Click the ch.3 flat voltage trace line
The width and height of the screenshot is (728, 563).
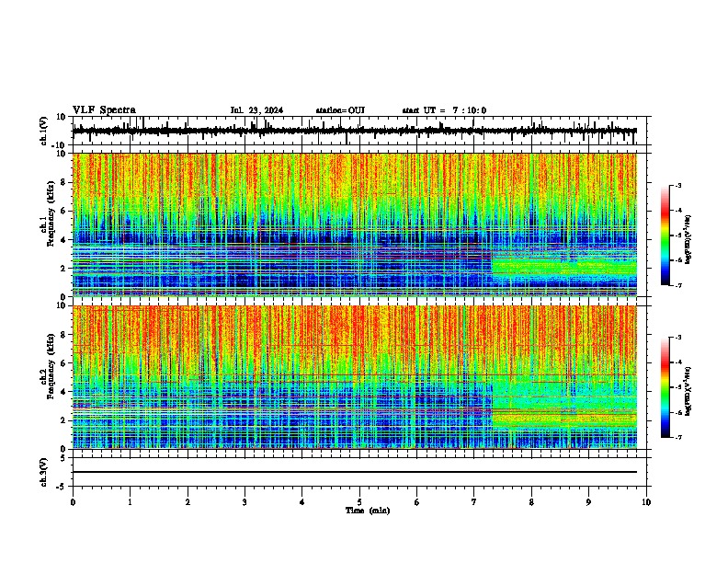[354, 472]
